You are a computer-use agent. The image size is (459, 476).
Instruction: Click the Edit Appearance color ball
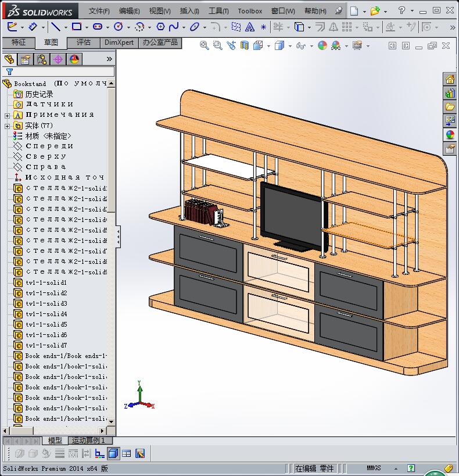pyautogui.click(x=322, y=45)
